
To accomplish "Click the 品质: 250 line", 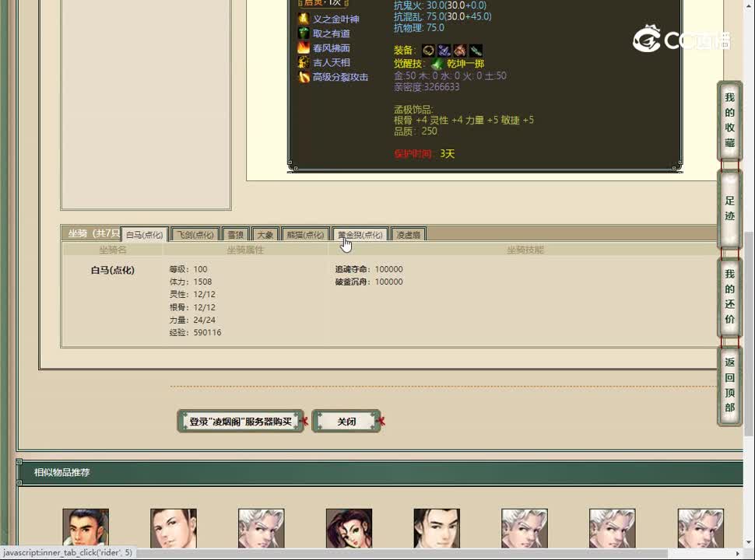I will (416, 131).
